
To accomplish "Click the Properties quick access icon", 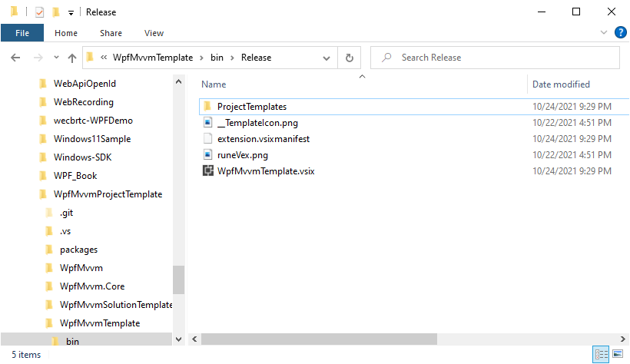I will point(39,12).
